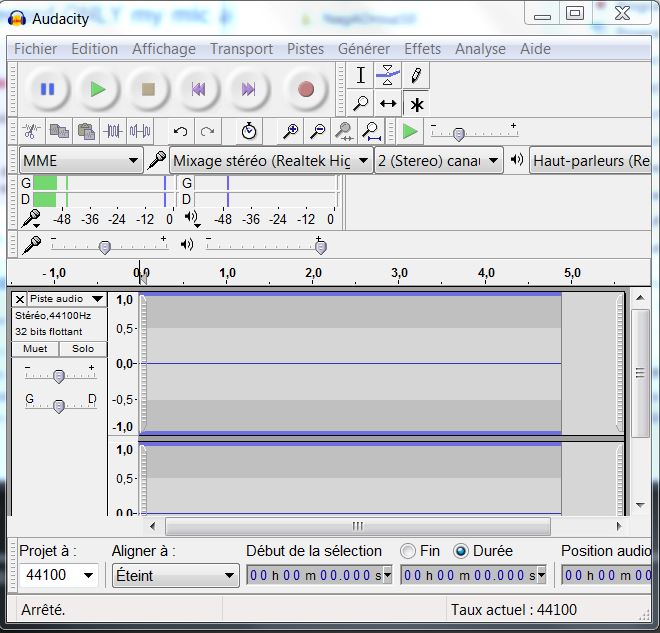Click the Cut scissors icon

32,132
